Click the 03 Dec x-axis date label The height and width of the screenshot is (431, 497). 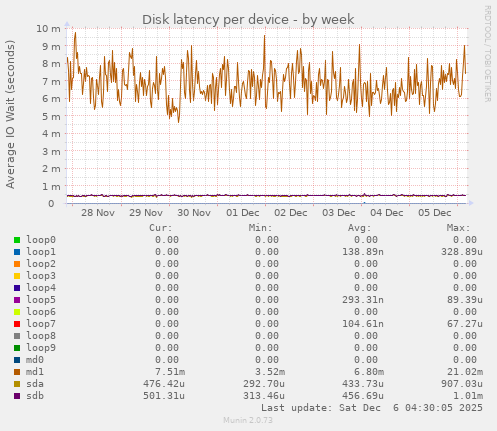pyautogui.click(x=339, y=213)
